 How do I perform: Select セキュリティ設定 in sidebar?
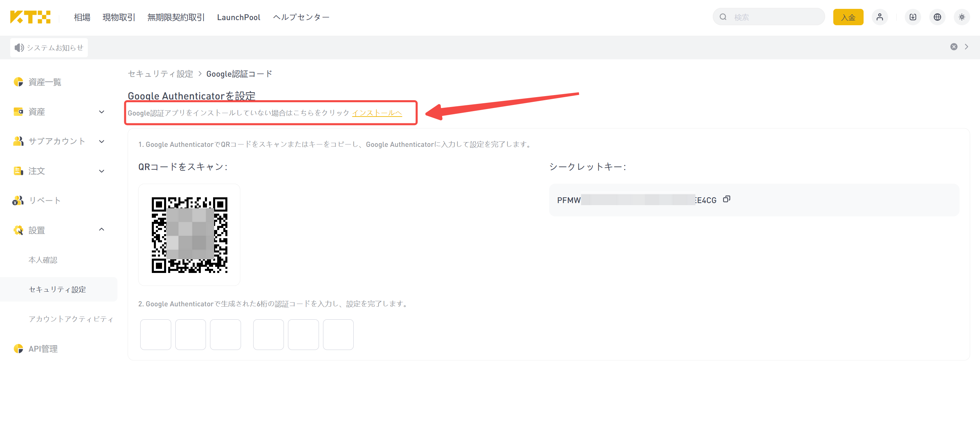click(x=59, y=289)
